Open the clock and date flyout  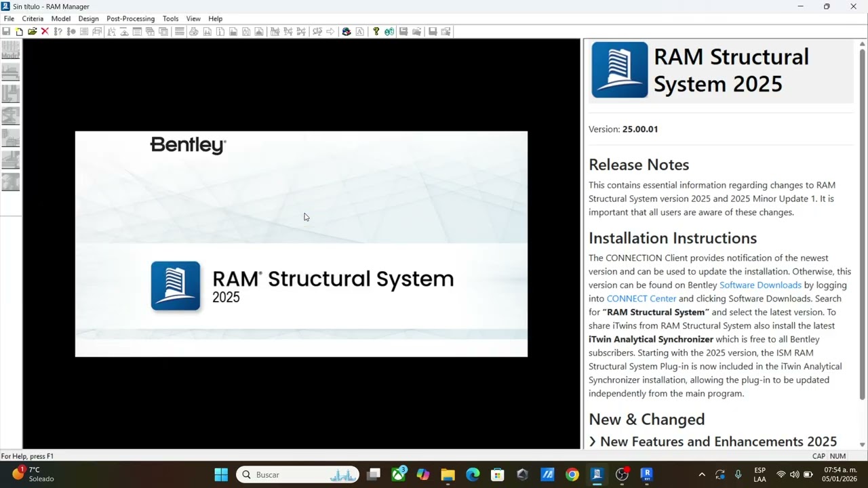840,474
